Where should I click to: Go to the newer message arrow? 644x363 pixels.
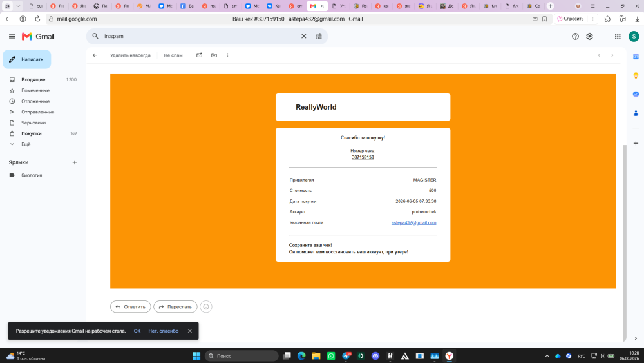pos(599,55)
